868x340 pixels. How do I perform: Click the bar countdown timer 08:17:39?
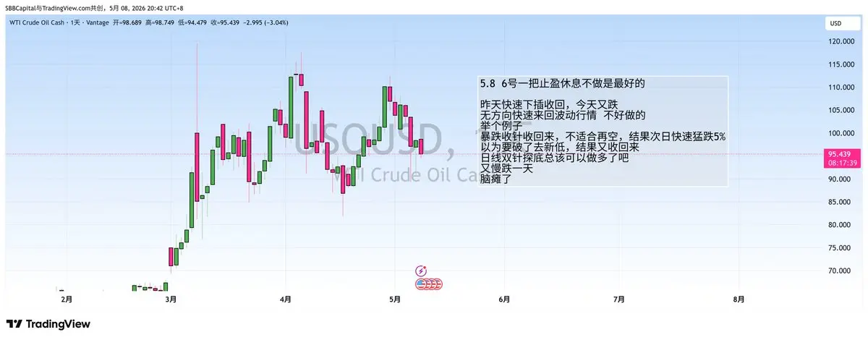(x=842, y=163)
